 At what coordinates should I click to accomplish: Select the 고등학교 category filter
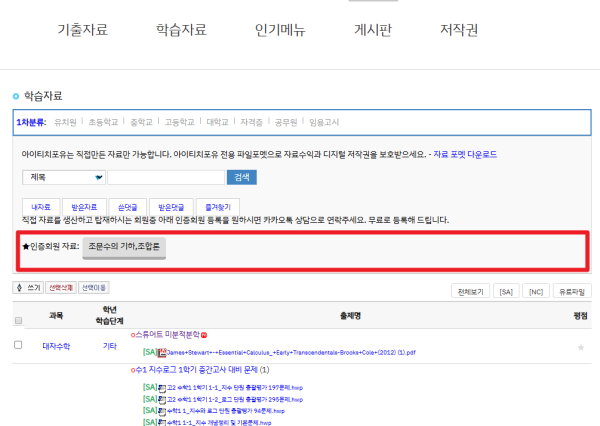point(179,122)
